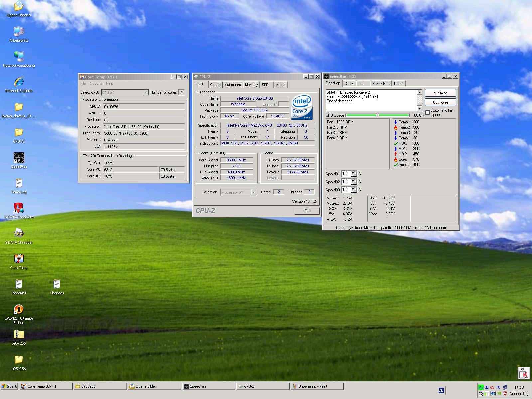Click OK in the CPU-Z window
The width and height of the screenshot is (532, 399).
(307, 211)
